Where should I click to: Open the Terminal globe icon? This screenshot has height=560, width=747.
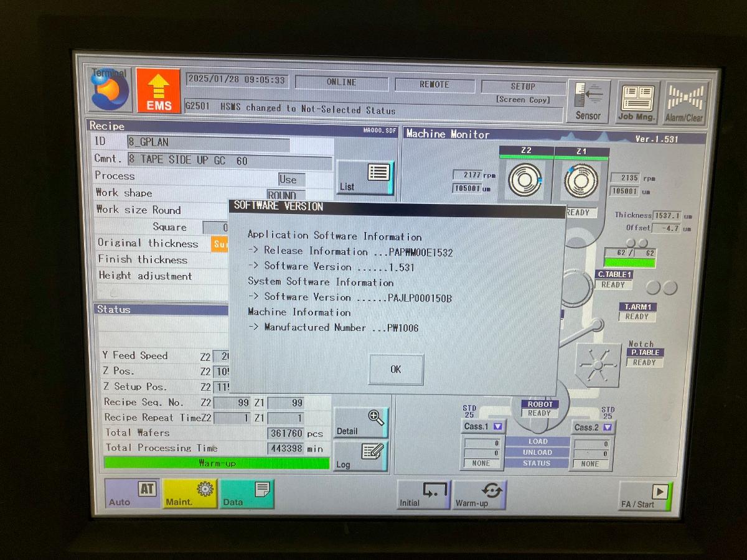click(110, 90)
